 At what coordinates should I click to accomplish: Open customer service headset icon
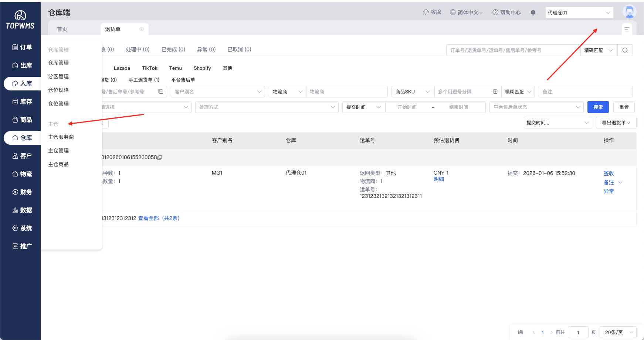point(426,12)
